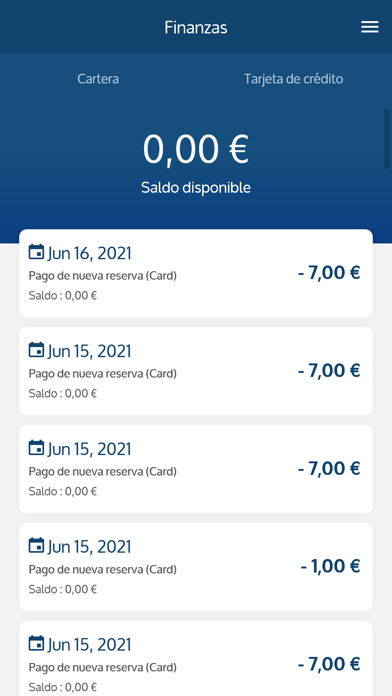Viewport: 392px width, 696px height.
Task: Click Saldo : 0,00 € under Jun 16
Action: click(63, 296)
